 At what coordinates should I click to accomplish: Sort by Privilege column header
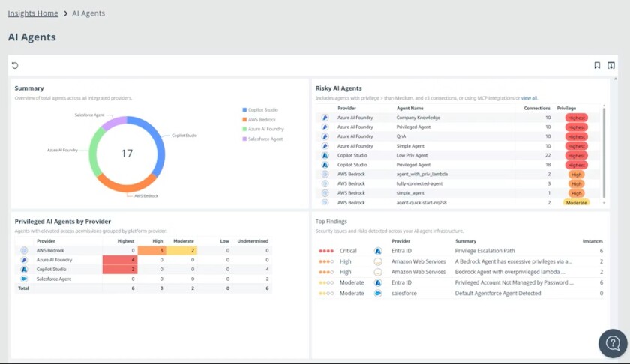coord(566,109)
